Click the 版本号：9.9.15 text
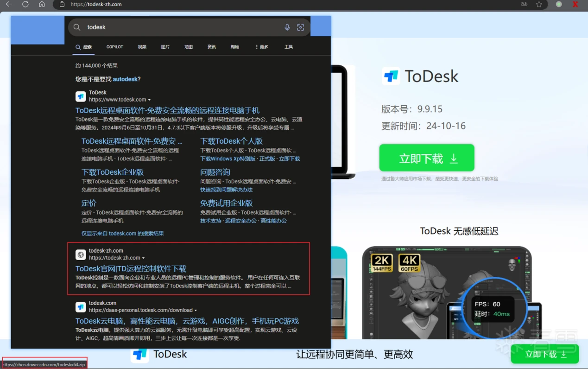The height and width of the screenshot is (369, 588). (x=411, y=109)
